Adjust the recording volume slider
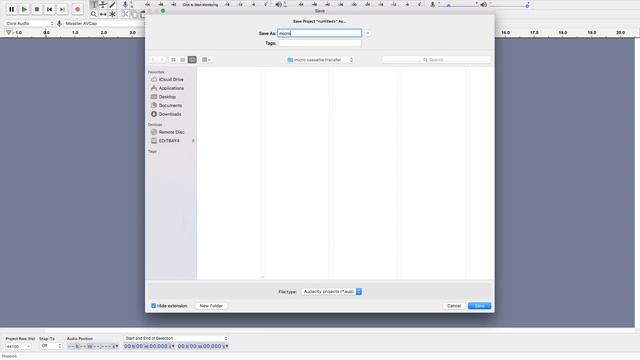Image resolution: width=640 pixels, height=360 pixels. [458, 5]
